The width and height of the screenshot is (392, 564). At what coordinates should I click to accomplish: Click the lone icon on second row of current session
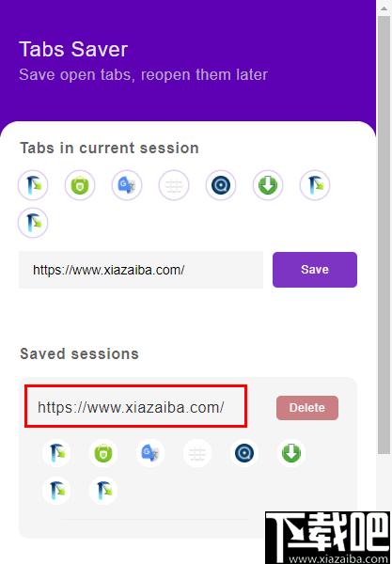point(33,223)
